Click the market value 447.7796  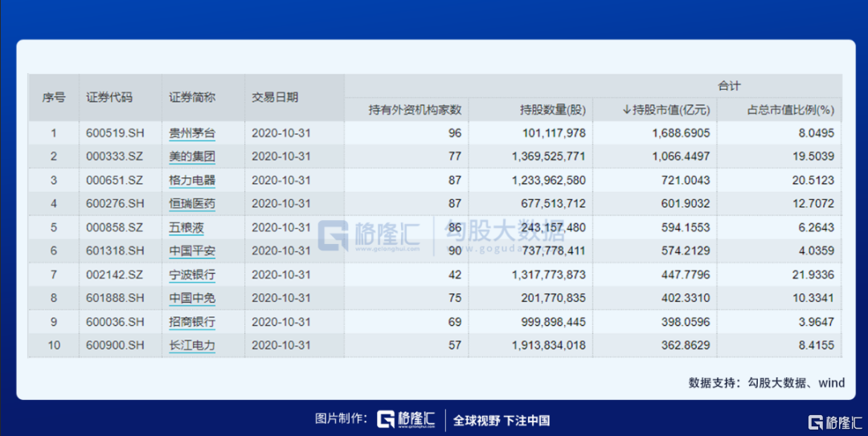click(687, 275)
